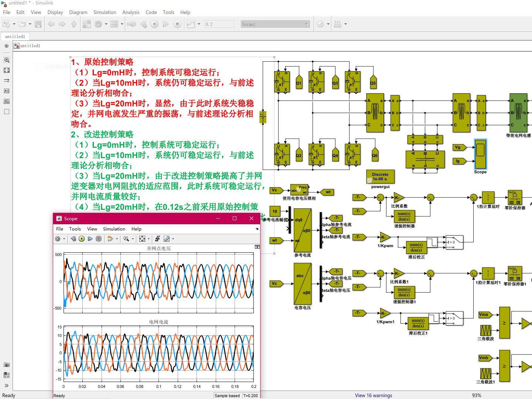Screen dimensions: 532x399
Task: Click Step Forward icon in Scope toolbar
Action: coord(90,239)
